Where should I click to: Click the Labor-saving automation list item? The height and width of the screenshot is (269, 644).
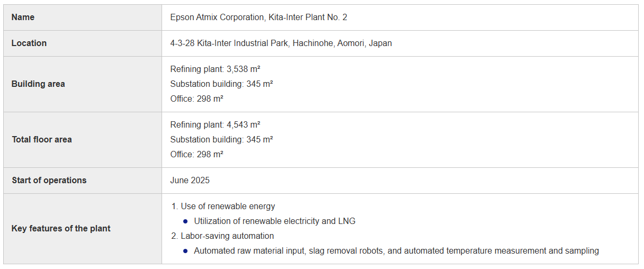click(222, 236)
